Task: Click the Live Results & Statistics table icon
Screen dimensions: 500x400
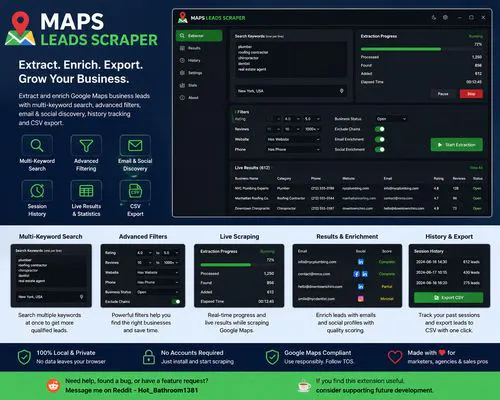Action: (x=86, y=191)
